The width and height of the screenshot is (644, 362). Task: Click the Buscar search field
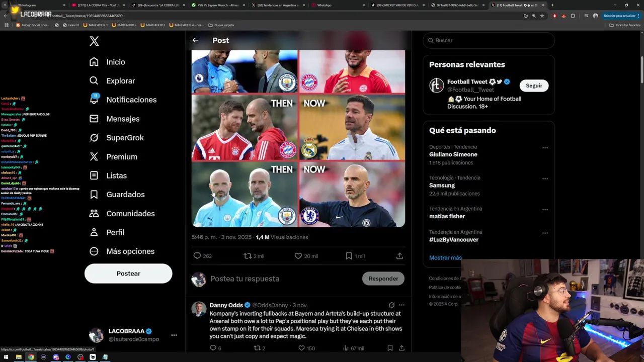[x=489, y=40]
